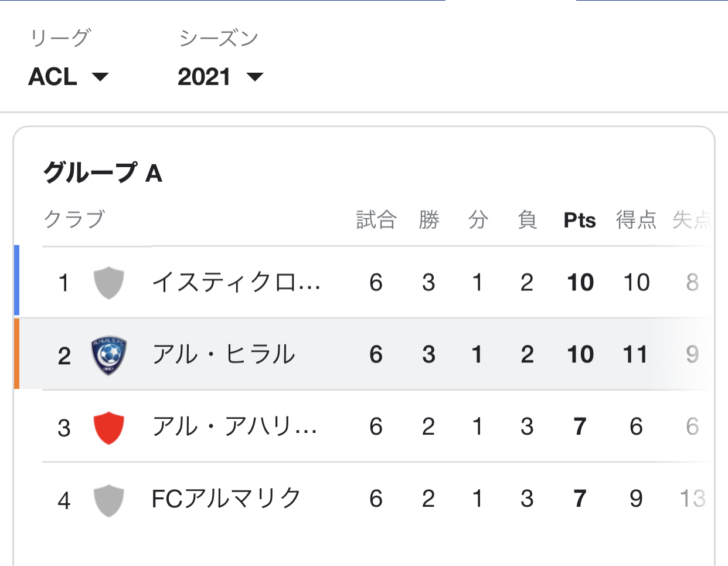
Task: Open the リーグ dropdown showing ACL
Action: point(67,77)
